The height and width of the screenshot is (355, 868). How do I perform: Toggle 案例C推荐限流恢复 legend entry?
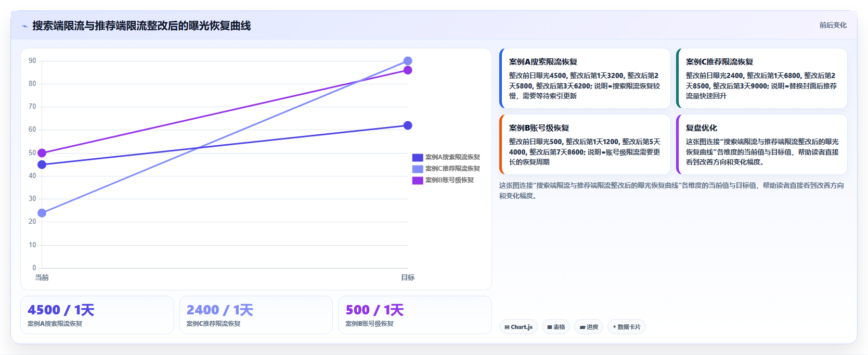(x=446, y=169)
